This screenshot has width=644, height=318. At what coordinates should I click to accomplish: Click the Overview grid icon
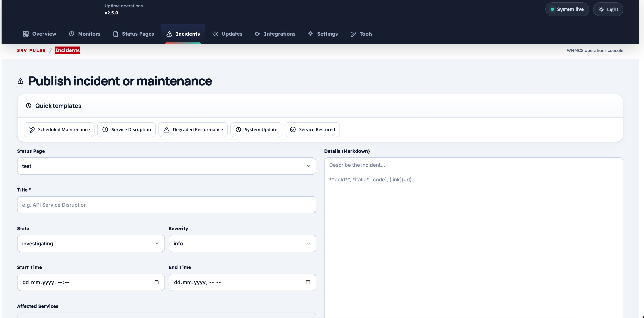coord(26,34)
